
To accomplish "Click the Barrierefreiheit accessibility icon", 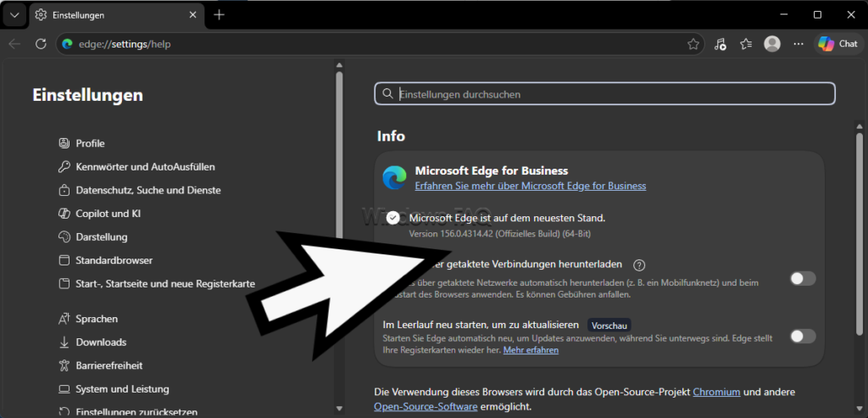I will click(64, 365).
